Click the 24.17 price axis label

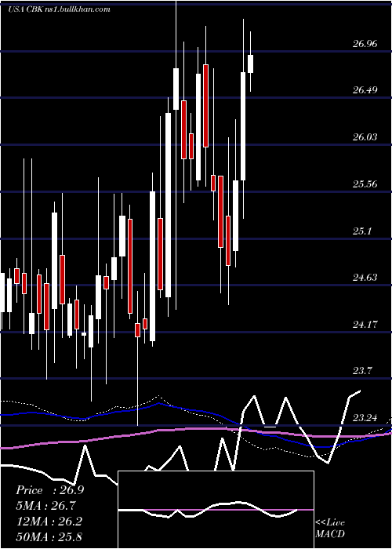[365, 325]
